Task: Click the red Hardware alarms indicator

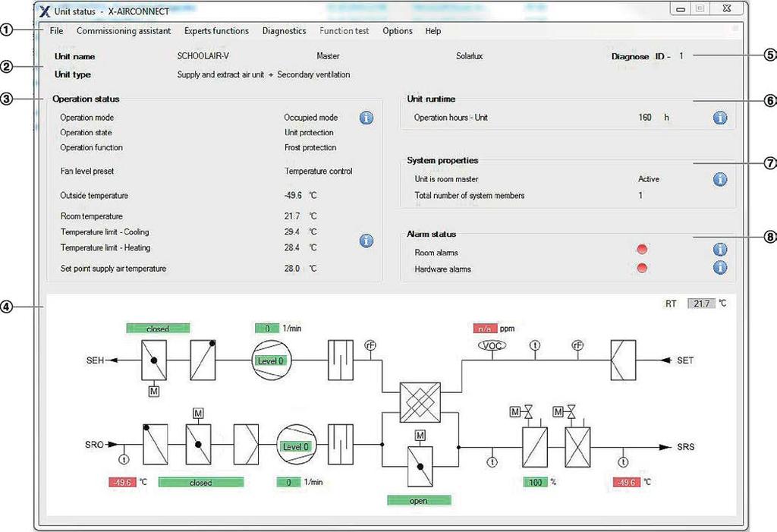Action: tap(642, 268)
